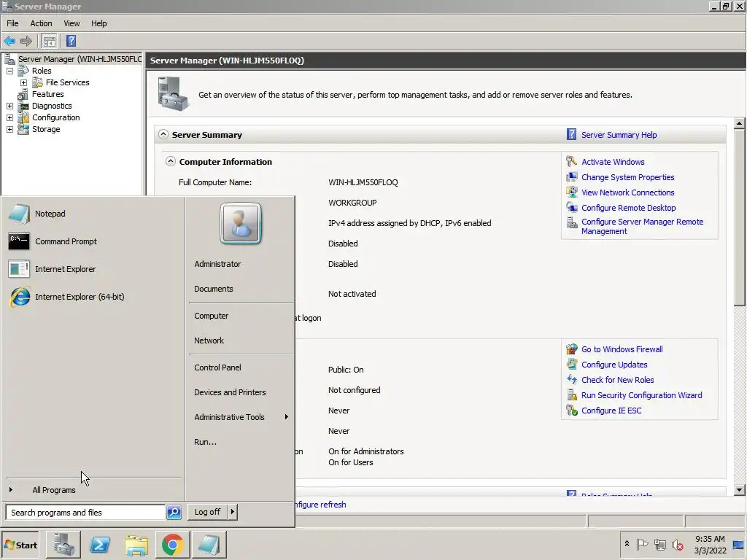Click the muted volume tray icon
The height and width of the screenshot is (560, 747).
[x=677, y=544]
